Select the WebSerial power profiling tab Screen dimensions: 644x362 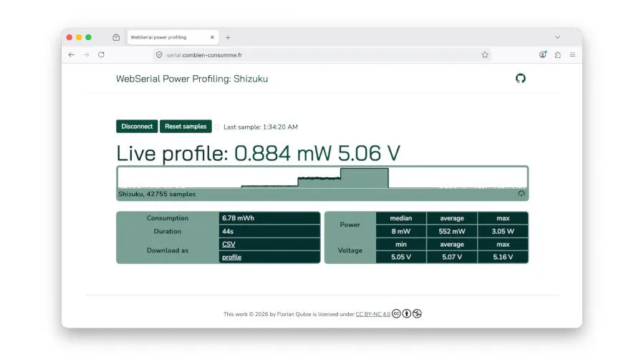tap(173, 37)
